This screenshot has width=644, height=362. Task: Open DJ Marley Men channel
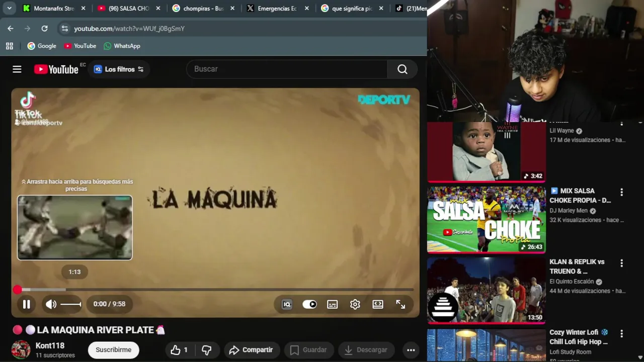tap(569, 211)
